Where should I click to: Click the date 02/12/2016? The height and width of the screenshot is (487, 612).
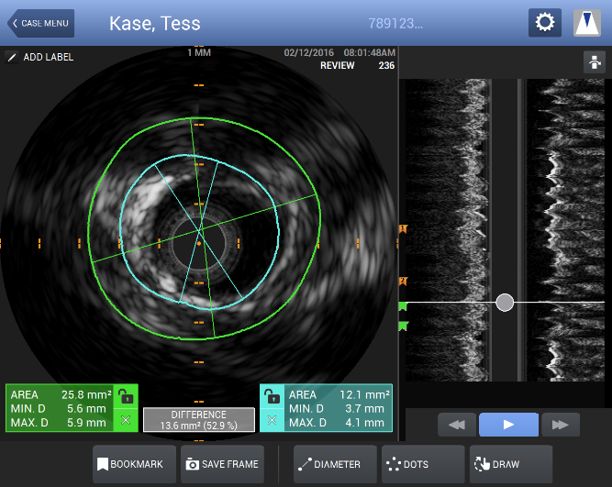(309, 53)
